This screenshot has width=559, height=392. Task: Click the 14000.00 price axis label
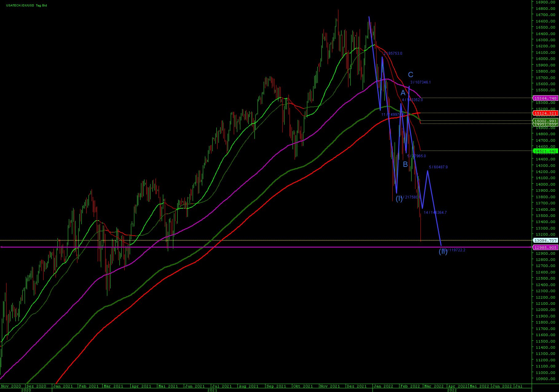545,184
